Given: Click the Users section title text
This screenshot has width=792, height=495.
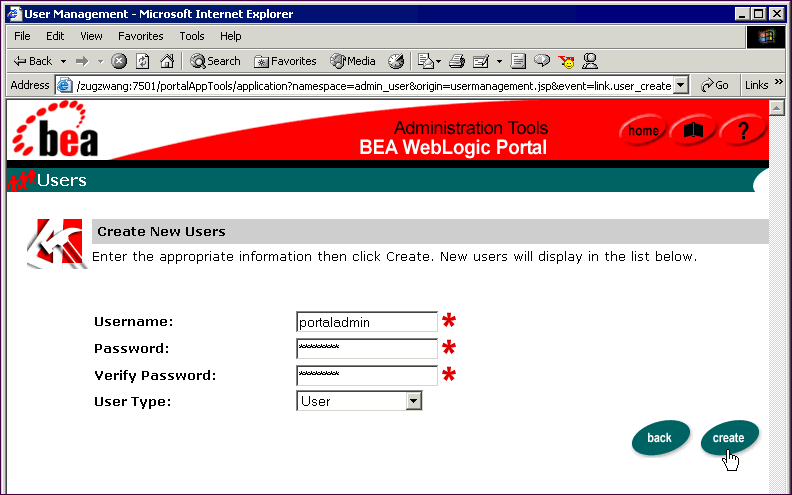Looking at the screenshot, I should 62,180.
